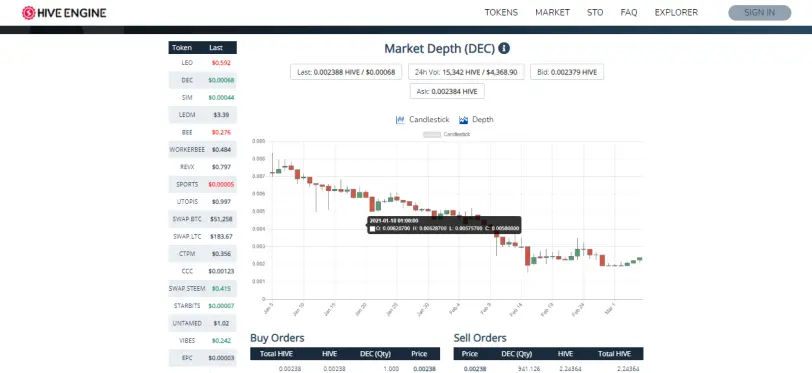The image size is (812, 373).
Task: Click LEO price $0.592
Action: tap(221, 63)
